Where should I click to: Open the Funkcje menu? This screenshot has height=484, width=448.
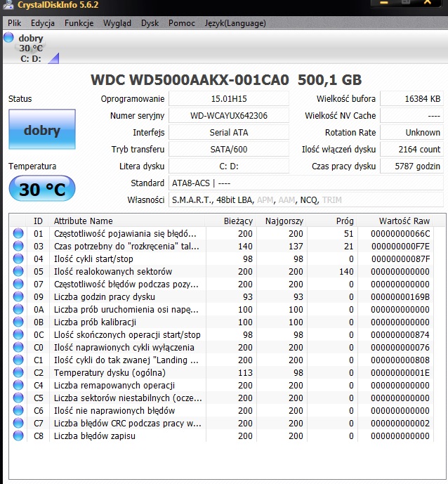click(79, 23)
